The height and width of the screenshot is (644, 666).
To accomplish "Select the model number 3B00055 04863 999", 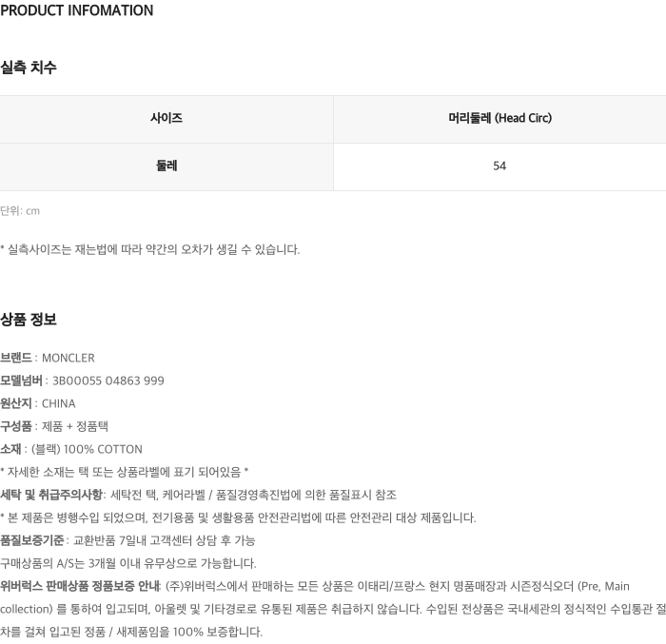I will pyautogui.click(x=108, y=381).
